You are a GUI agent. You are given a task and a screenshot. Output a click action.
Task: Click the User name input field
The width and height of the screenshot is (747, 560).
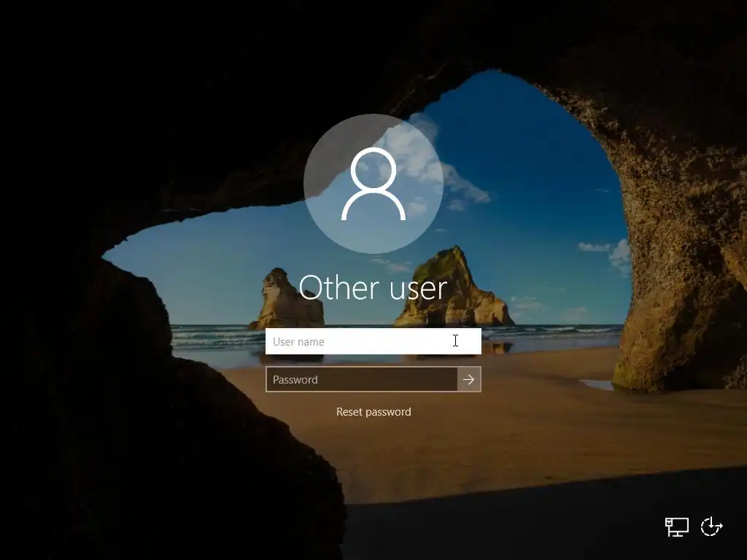(373, 341)
